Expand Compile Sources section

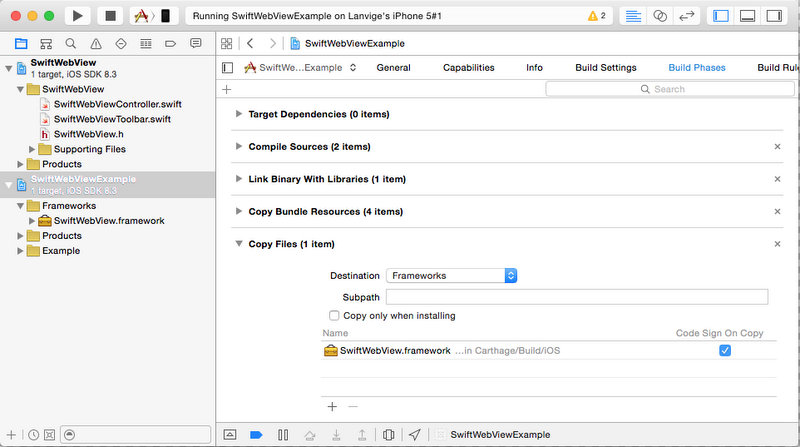[x=238, y=146]
